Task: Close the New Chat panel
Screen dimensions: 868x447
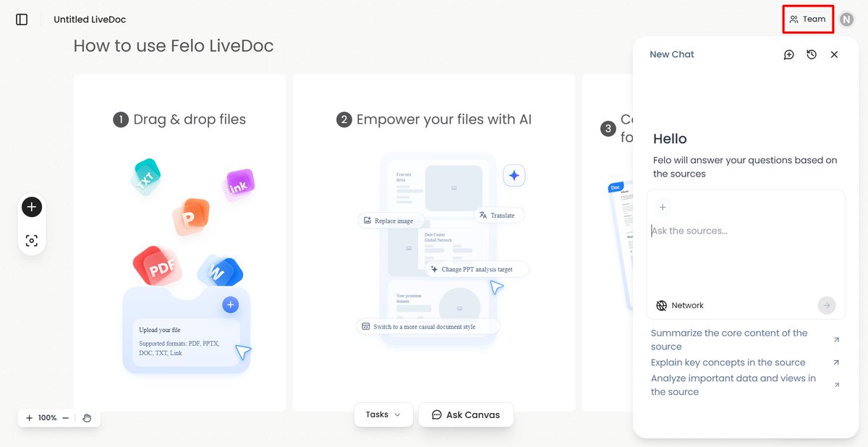Action: click(834, 54)
